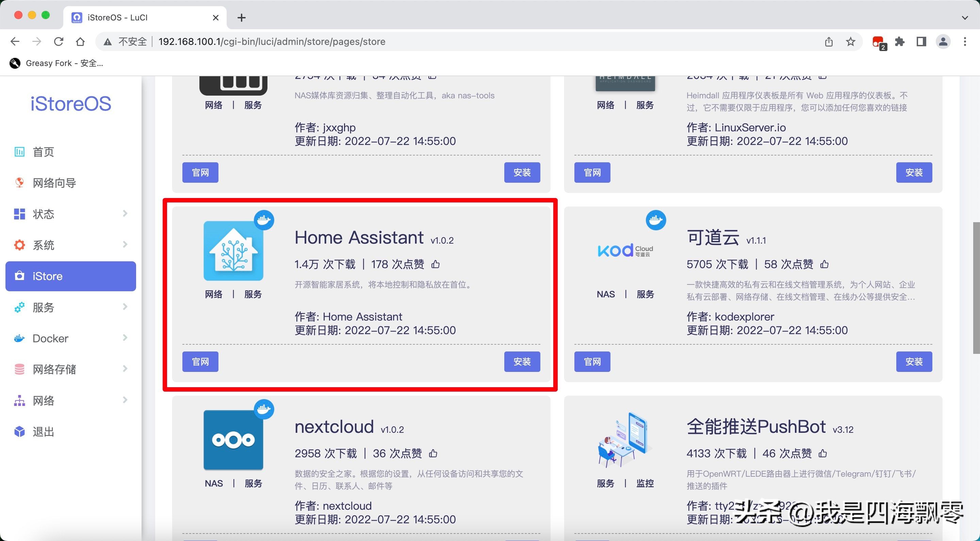Like 全能推送PushBot with thumbs-up icon

click(x=823, y=453)
